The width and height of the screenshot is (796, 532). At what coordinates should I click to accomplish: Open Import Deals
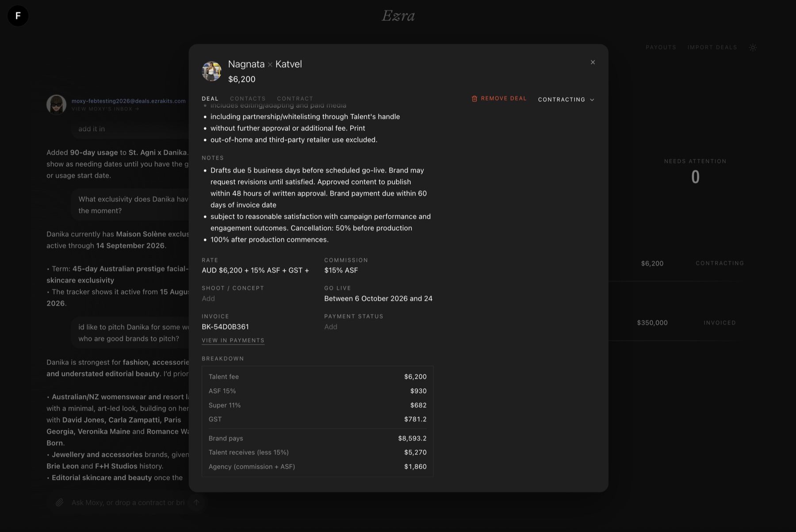click(712, 47)
